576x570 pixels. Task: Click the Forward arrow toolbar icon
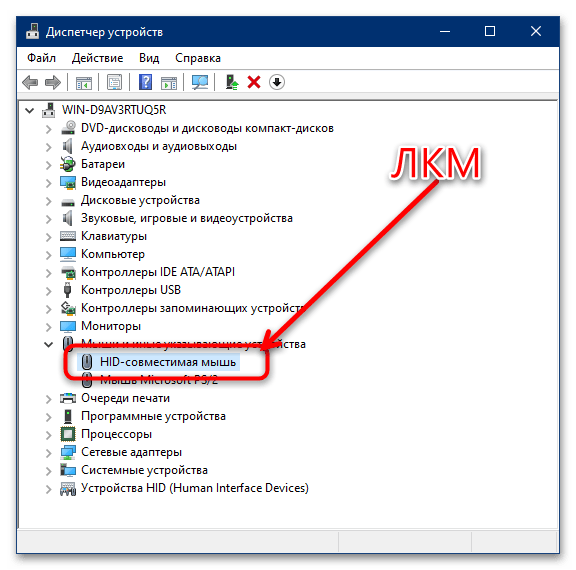point(53,82)
